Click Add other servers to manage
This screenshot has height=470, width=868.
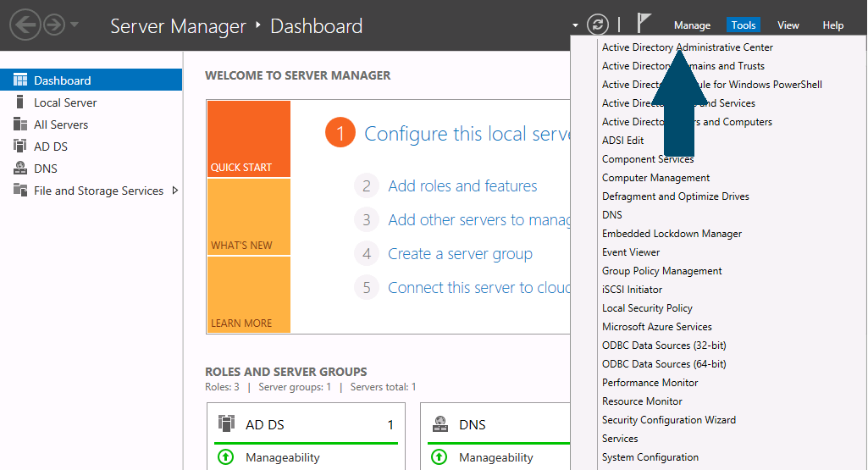478,220
